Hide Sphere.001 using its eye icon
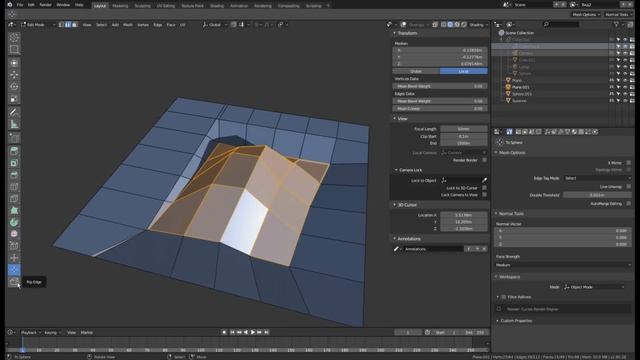The image size is (640, 360). pos(625,94)
